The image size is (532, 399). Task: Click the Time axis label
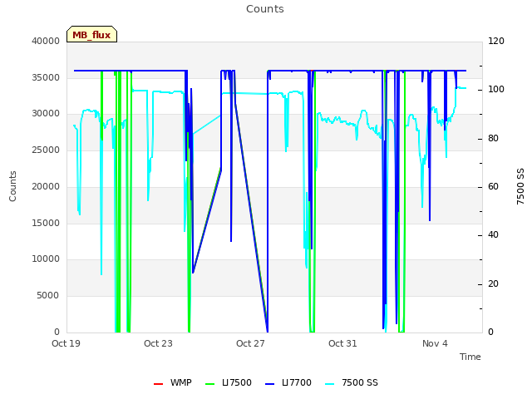click(x=470, y=357)
